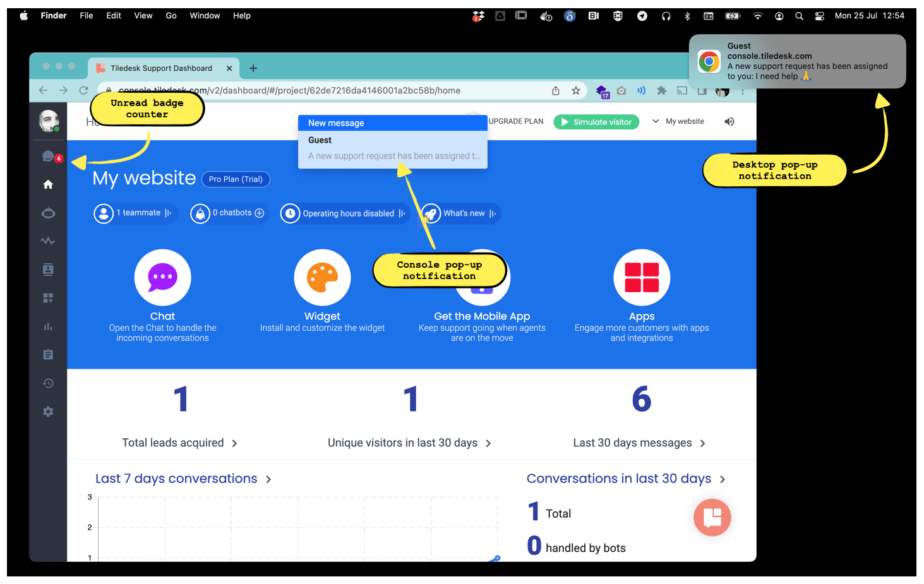Click the UPGRADE PLAN link

click(x=516, y=121)
